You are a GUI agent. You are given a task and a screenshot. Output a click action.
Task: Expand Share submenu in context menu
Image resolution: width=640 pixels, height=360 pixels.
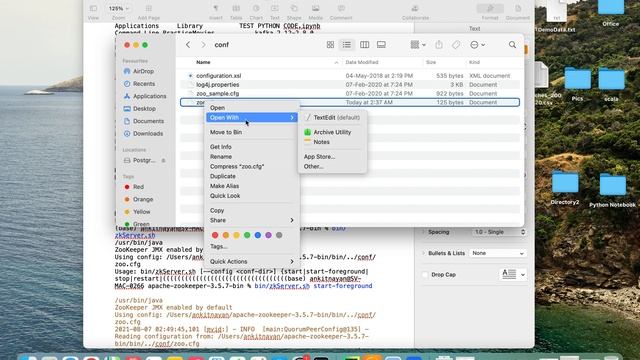252,220
